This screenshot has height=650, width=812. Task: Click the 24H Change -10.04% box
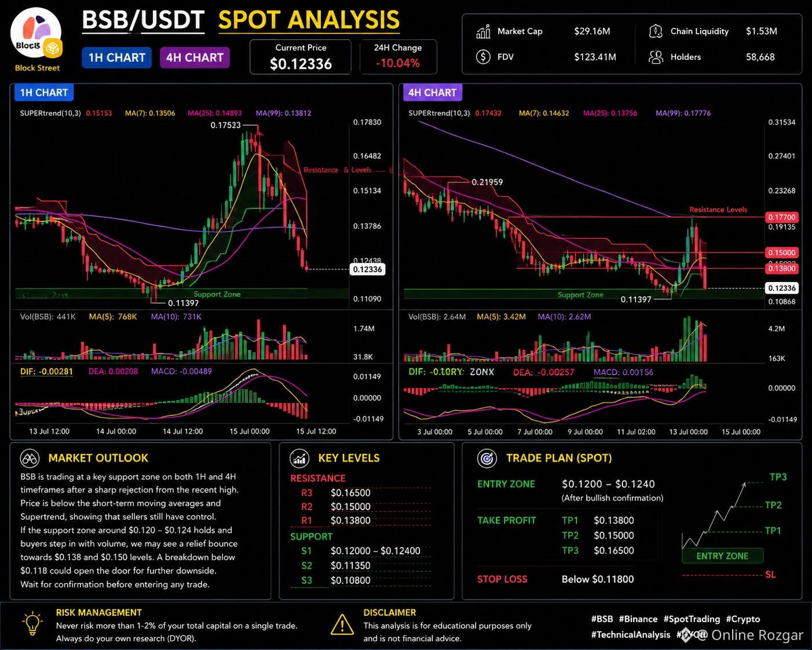(x=398, y=57)
